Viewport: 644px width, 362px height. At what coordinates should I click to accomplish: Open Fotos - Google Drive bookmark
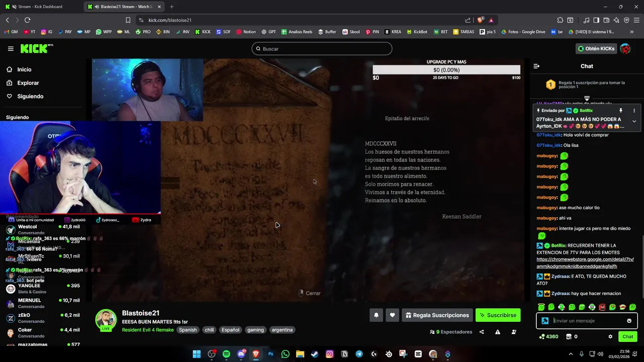tap(522, 32)
